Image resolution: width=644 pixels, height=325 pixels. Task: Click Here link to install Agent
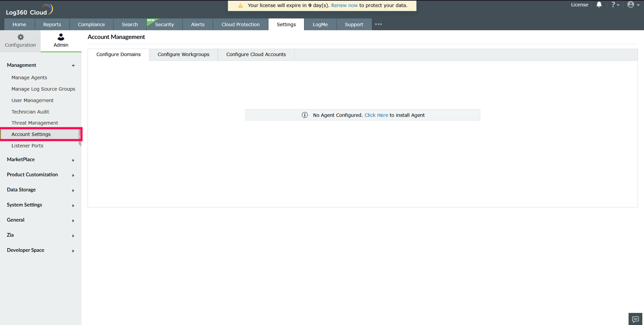click(376, 115)
